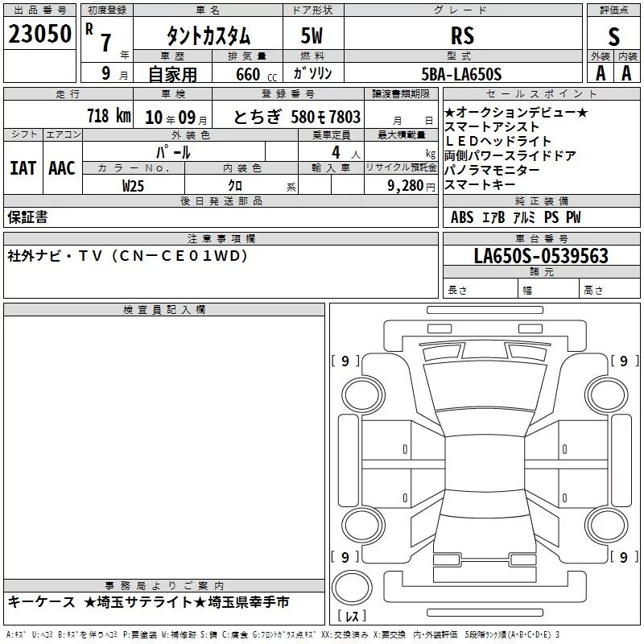Image resolution: width=644 pixels, height=644 pixels.
Task: Click the [レス] label in the diagram
Action: click(352, 616)
